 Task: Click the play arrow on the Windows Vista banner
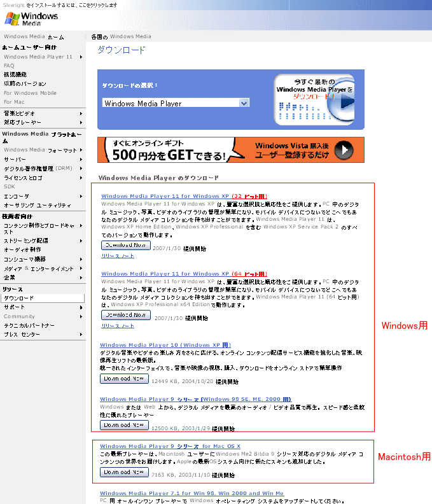pos(344,150)
